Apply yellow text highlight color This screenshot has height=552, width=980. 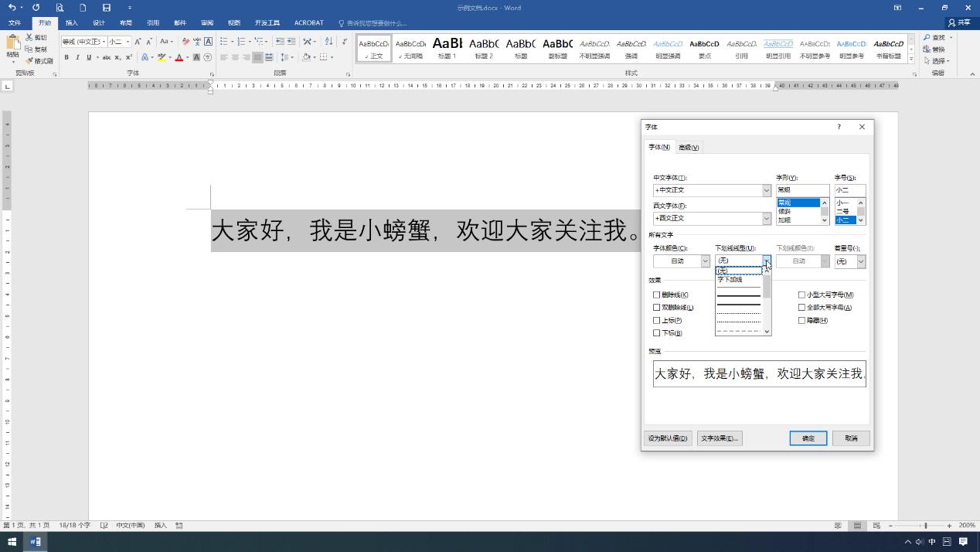(162, 57)
